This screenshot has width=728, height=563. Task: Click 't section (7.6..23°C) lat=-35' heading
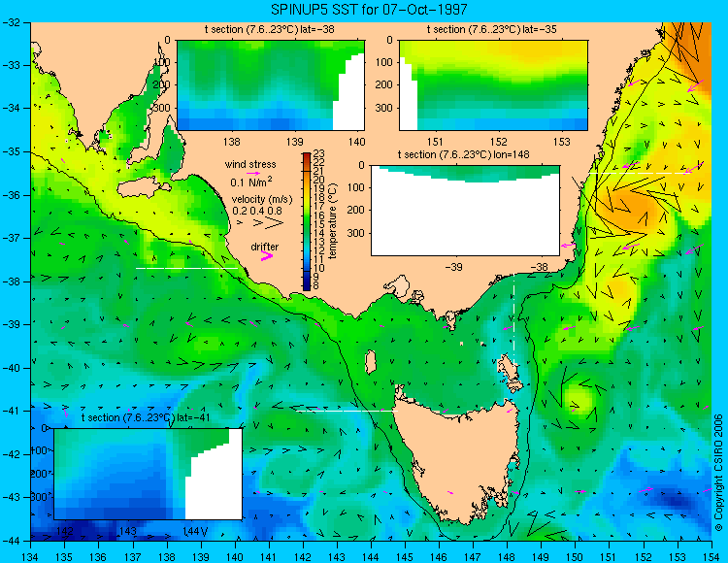tap(492, 30)
